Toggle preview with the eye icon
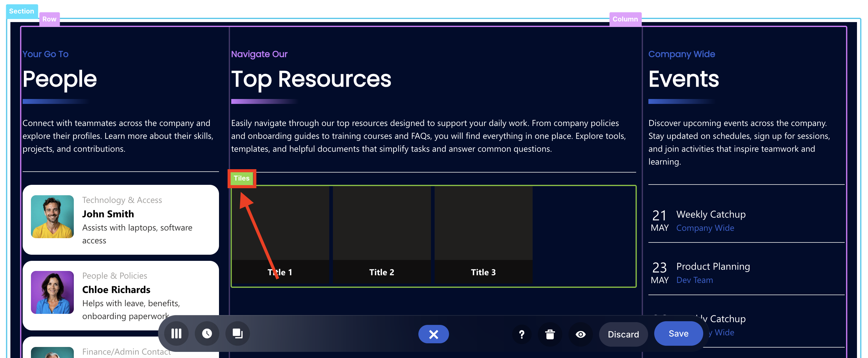This screenshot has height=358, width=868. click(580, 334)
